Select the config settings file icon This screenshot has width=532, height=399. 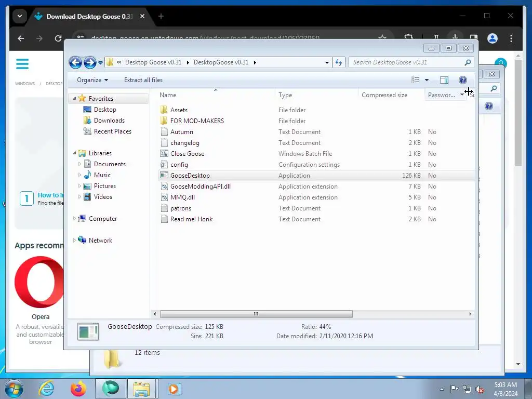tap(164, 165)
